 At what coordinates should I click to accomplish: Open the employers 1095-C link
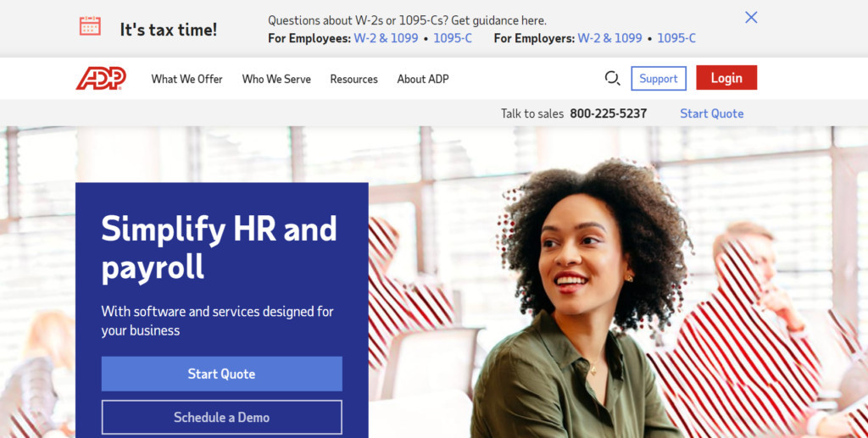tap(676, 38)
